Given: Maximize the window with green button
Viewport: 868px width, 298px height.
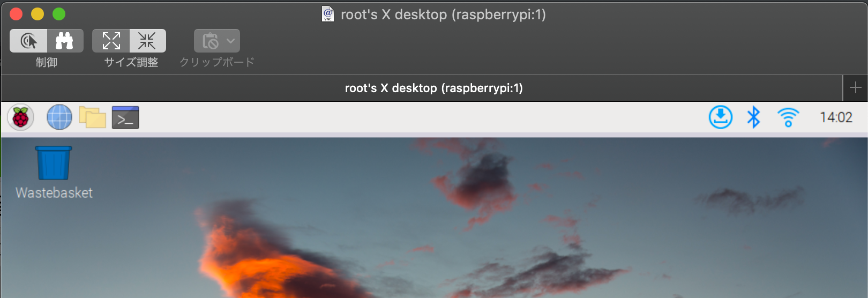Looking at the screenshot, I should coord(59,14).
